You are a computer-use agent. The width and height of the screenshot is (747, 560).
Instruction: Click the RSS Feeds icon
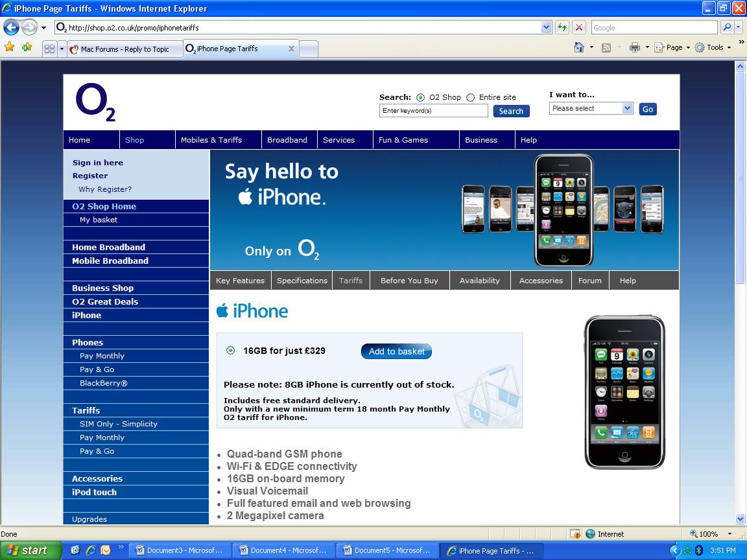pos(606,48)
